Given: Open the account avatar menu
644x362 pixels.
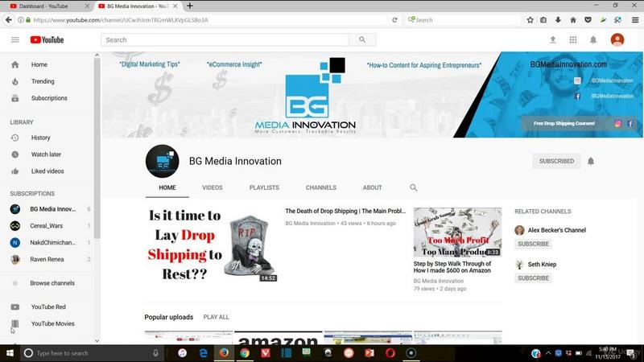Looking at the screenshot, I should point(617,39).
